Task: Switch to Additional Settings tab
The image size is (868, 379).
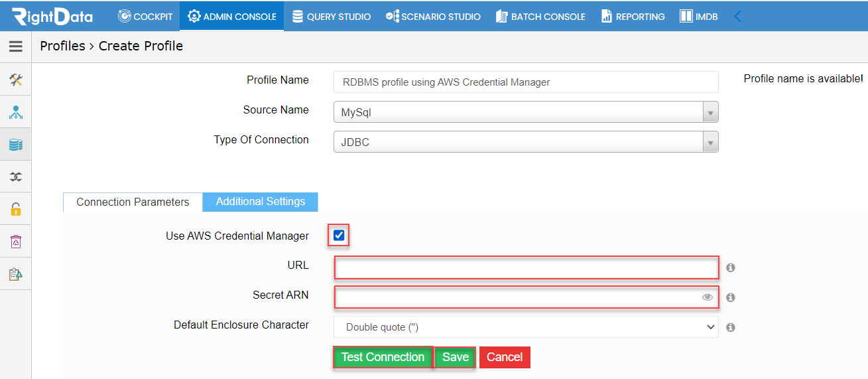Action: [x=261, y=202]
